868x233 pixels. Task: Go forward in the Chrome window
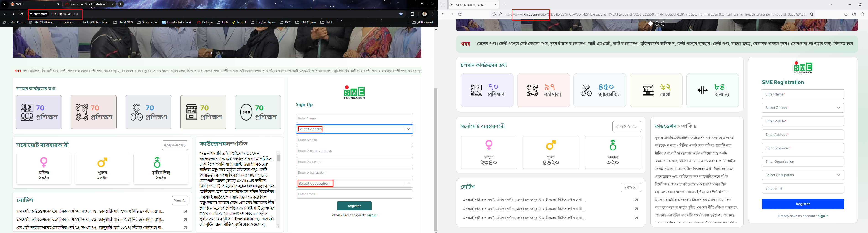point(13,14)
